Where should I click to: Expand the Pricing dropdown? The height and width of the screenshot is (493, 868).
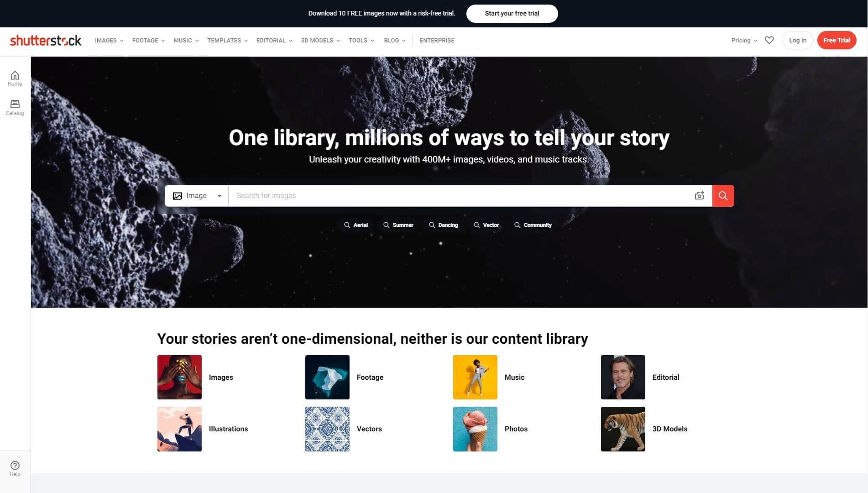744,40
